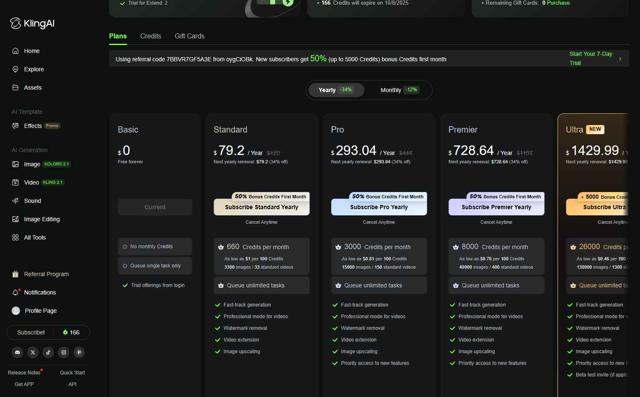Viewport: 640px width, 397px height.
Task: Click the Premier plan price 728.64
Action: click(x=473, y=151)
